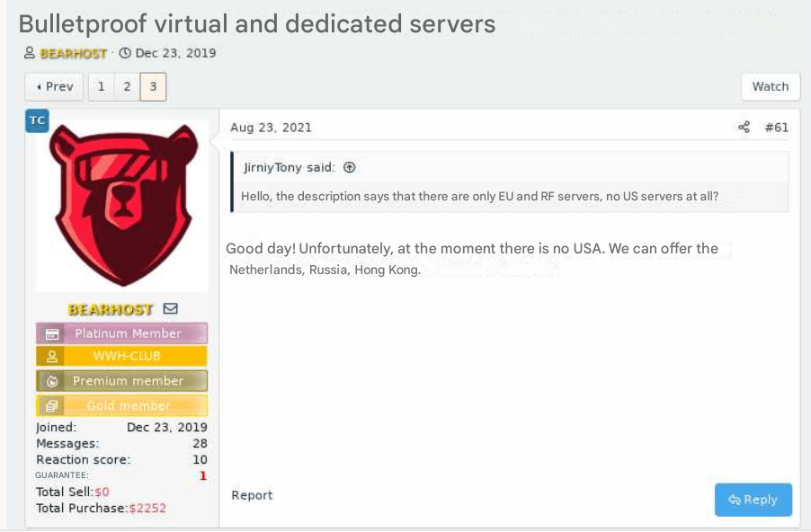Viewport: 811px width, 532px height.
Task: Select the Gold member banner
Action: [121, 406]
